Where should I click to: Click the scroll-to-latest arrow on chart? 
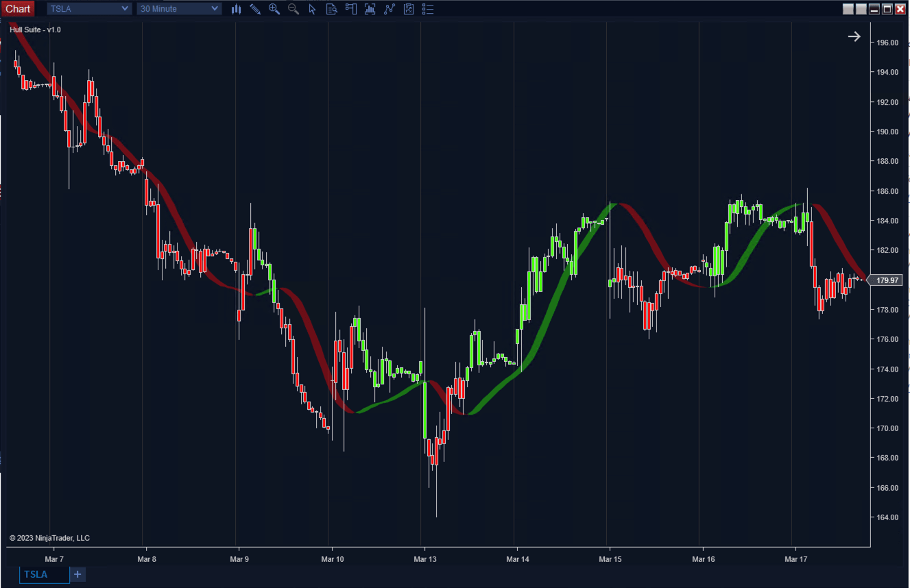[854, 37]
